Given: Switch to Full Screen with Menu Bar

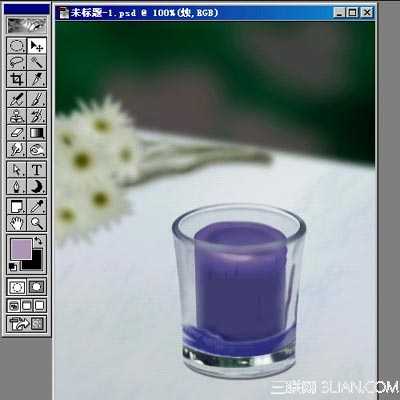Looking at the screenshot, I should point(27,306).
